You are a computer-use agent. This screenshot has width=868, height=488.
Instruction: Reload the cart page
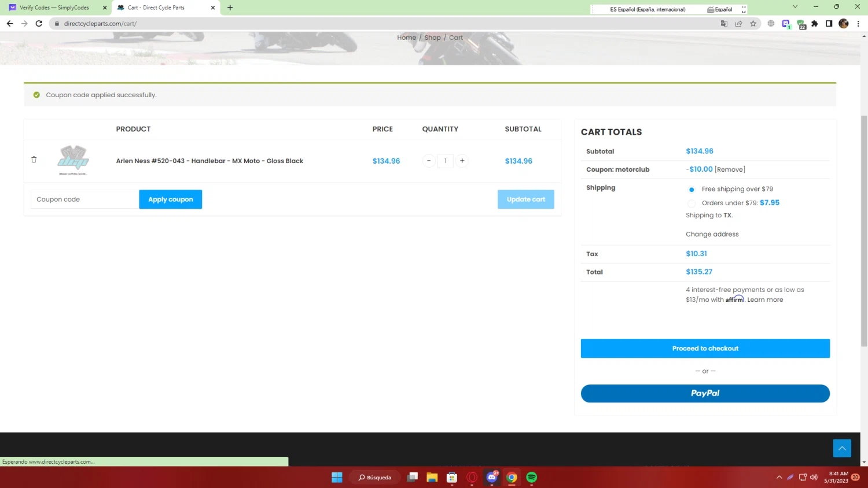pos(39,24)
